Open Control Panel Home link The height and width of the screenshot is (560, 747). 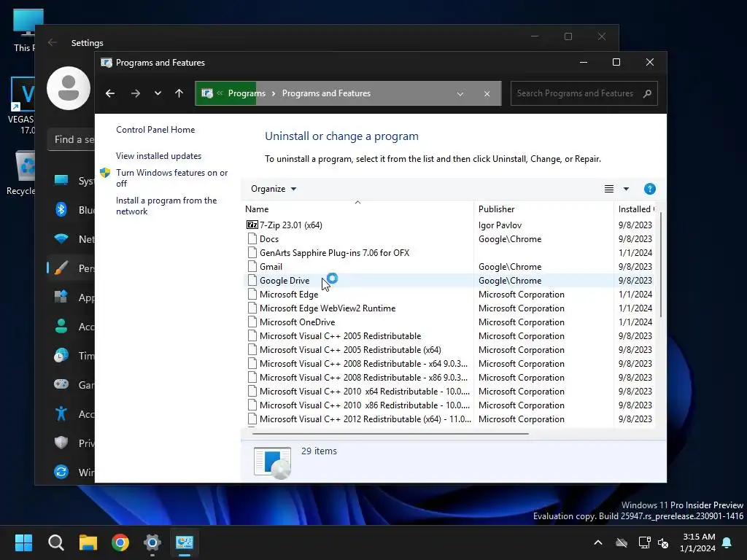click(x=155, y=130)
